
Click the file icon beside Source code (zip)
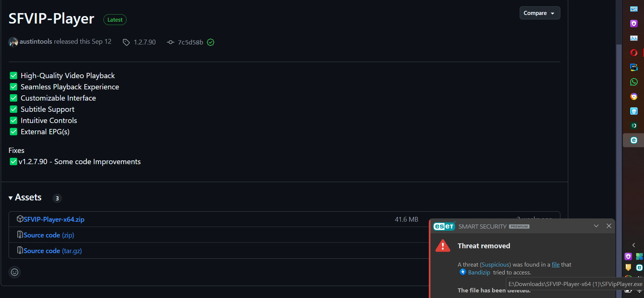coord(20,235)
